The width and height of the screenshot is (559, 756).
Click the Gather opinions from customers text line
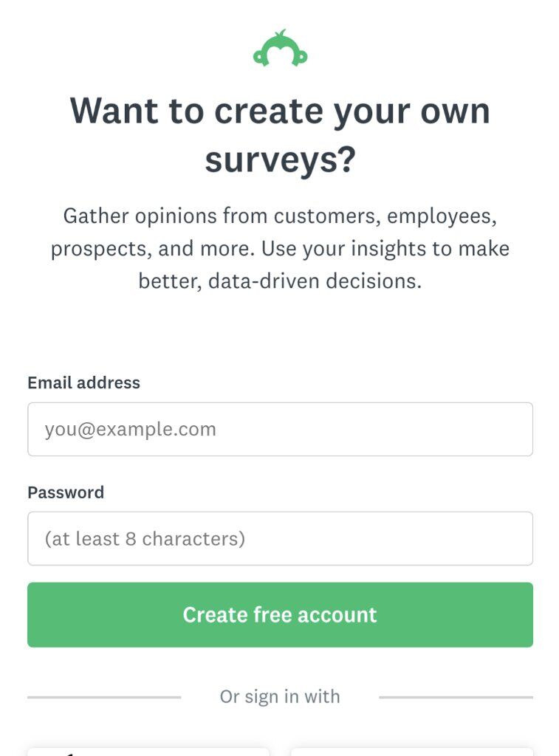tap(280, 216)
